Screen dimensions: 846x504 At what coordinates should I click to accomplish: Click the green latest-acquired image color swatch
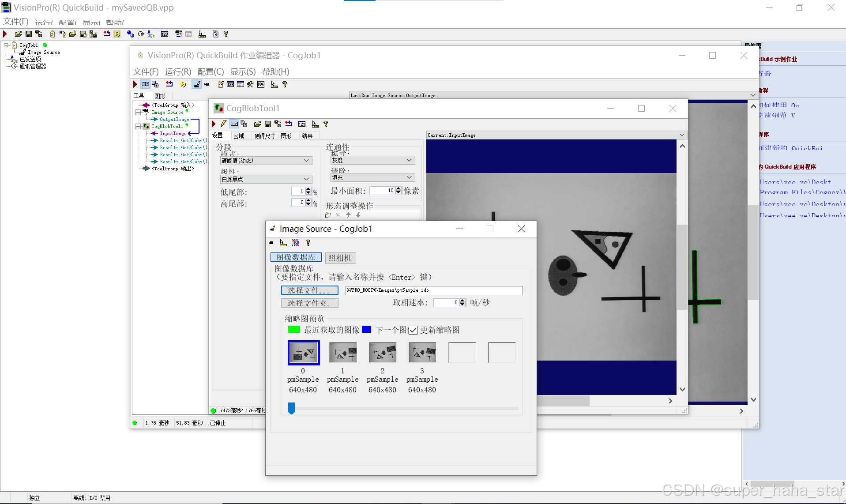(x=294, y=329)
